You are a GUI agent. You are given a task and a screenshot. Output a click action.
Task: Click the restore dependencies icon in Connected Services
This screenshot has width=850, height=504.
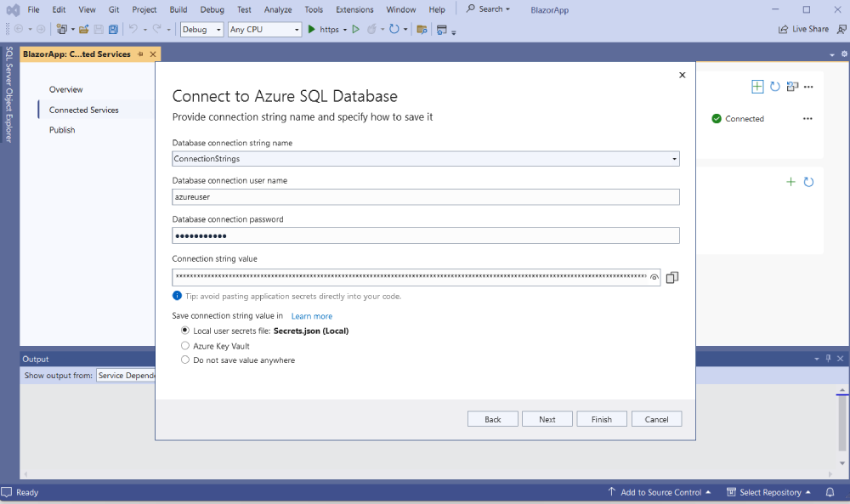coord(792,87)
